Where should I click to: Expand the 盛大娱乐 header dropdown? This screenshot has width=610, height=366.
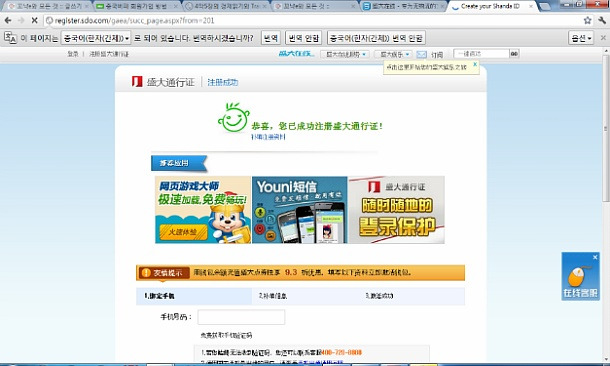tap(394, 54)
